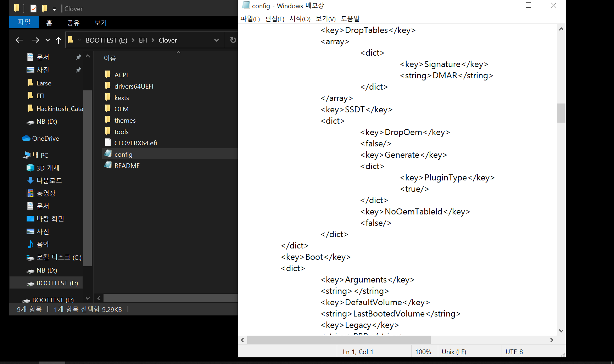Go forward in File Explorer navigation
Viewport: 614px width, 364px height.
pos(35,40)
